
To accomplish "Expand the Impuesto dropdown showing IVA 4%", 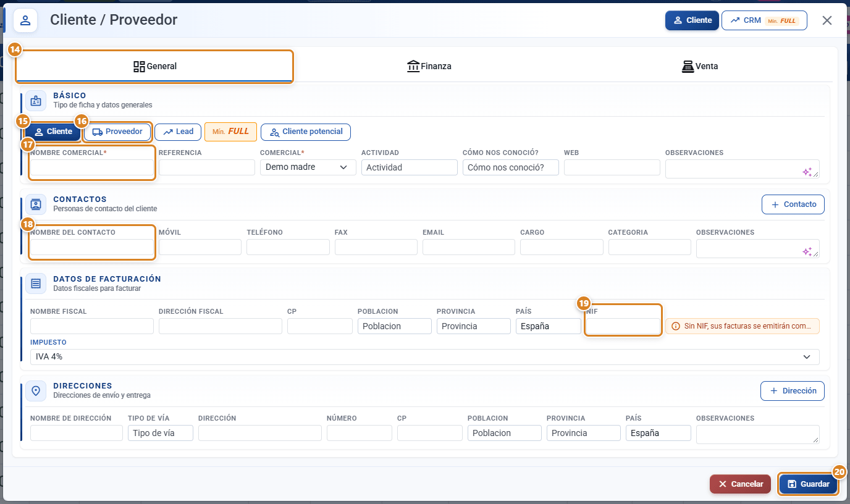I will pos(425,357).
